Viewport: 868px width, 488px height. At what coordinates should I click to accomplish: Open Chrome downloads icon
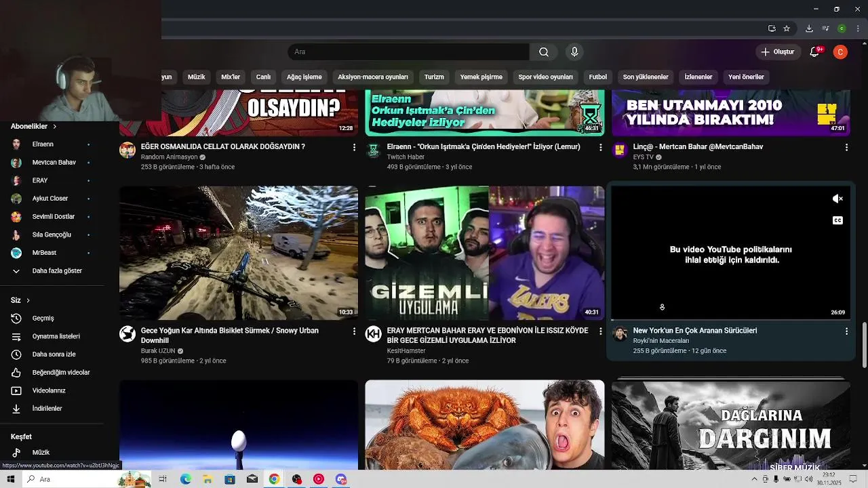(x=809, y=28)
